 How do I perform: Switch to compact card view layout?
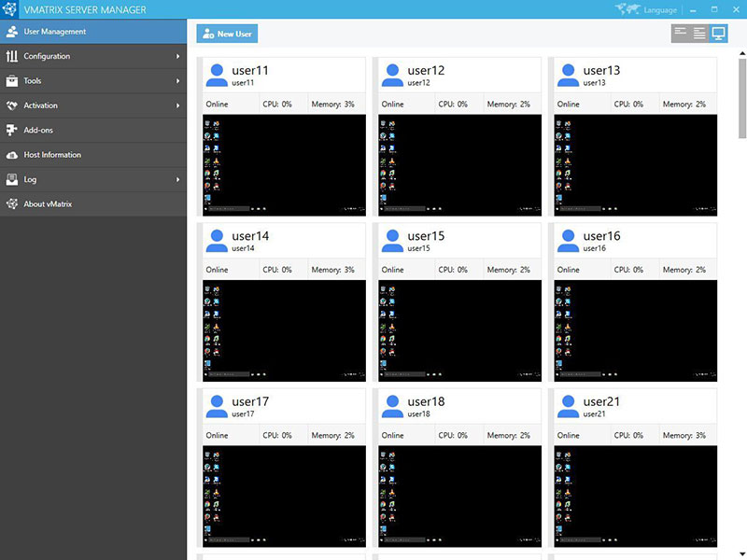(x=684, y=32)
